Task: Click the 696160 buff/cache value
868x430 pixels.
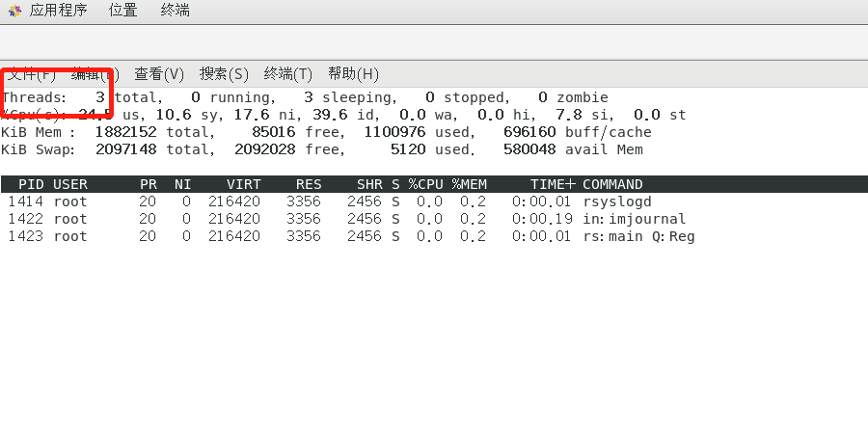Action: point(529,132)
